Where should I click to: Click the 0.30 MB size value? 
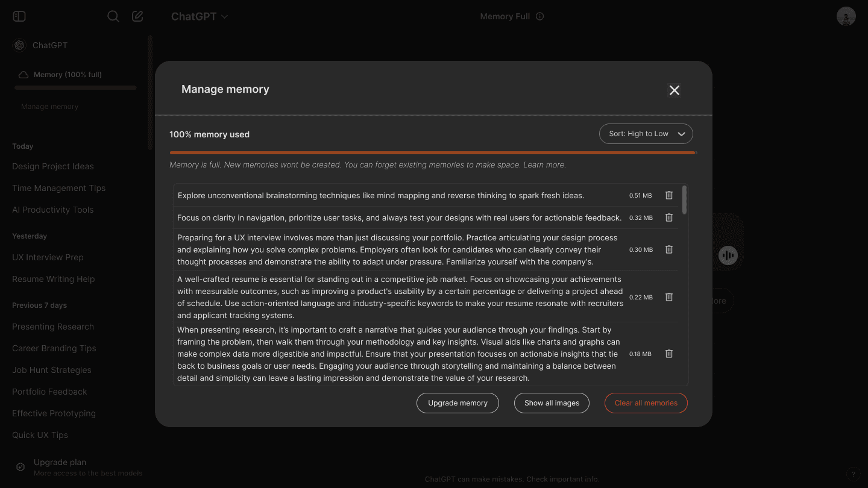[x=641, y=249]
